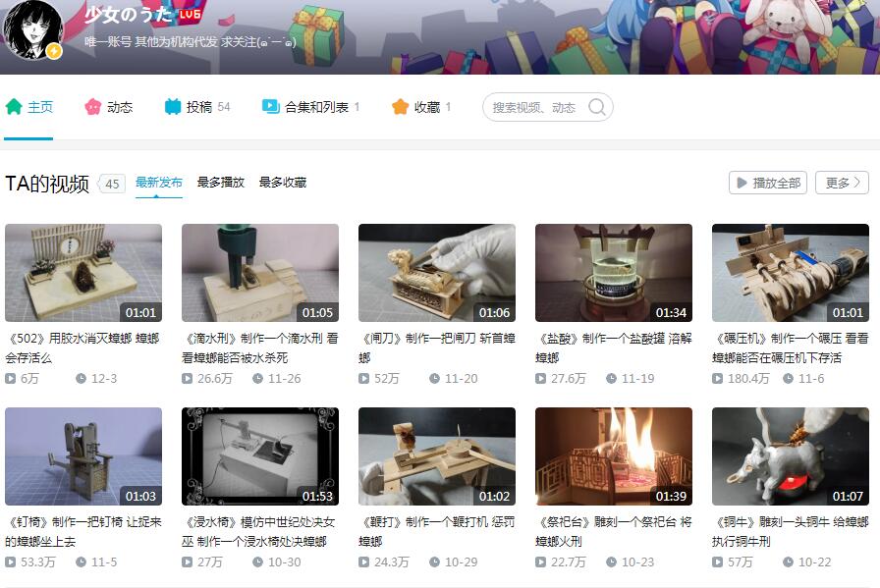880x588 pixels.
Task: Click the magnifier search icon
Action: click(x=596, y=108)
